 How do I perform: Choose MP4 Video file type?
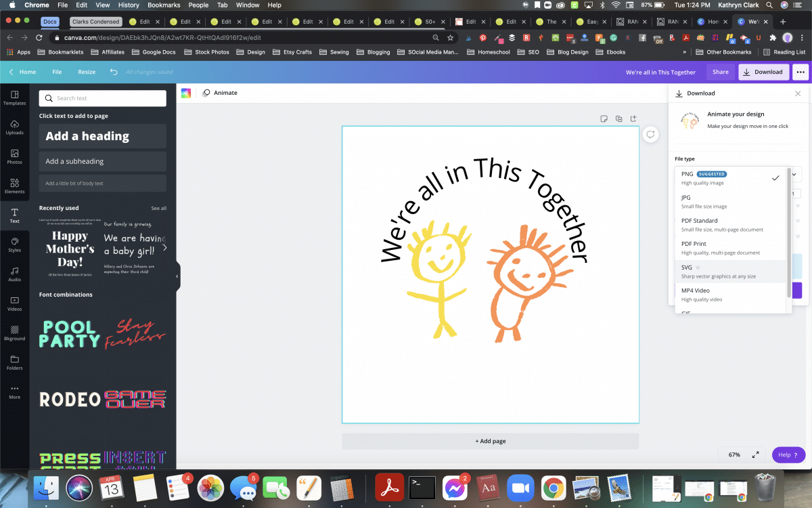731,295
